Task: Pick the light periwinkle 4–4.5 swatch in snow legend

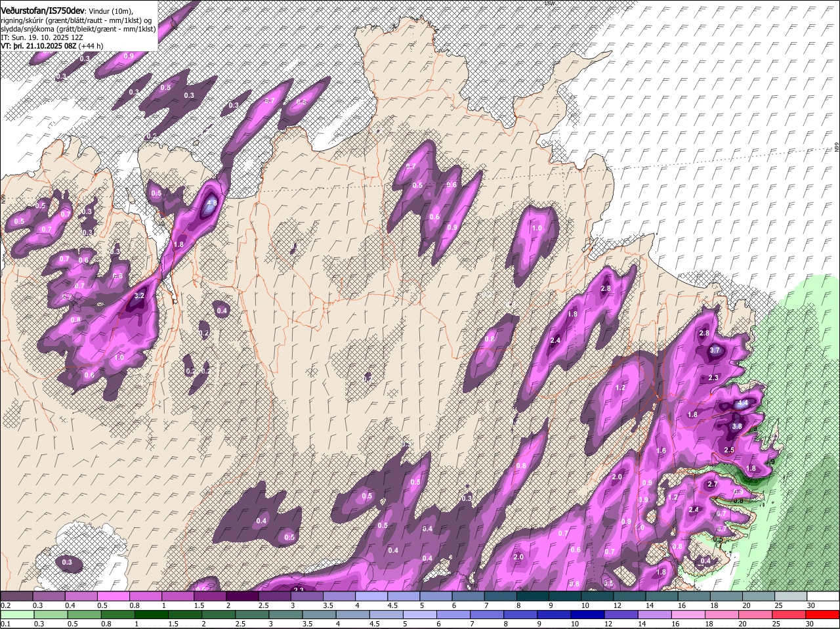Action: [x=371, y=596]
